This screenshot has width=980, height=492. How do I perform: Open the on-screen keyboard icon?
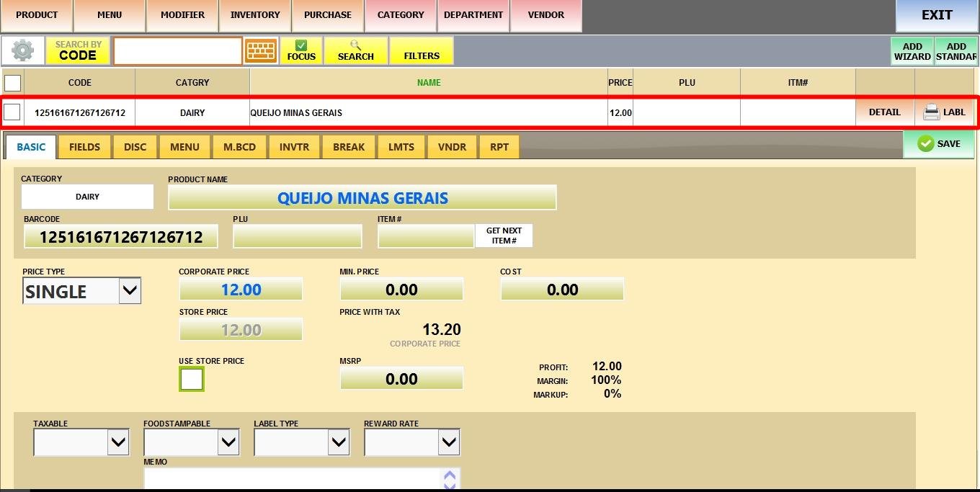[x=261, y=51]
